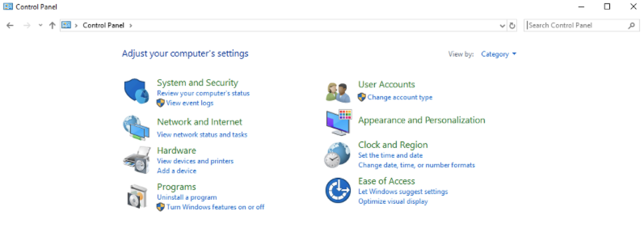The width and height of the screenshot is (644, 246).
Task: Open Set the time and date
Action: pyautogui.click(x=390, y=155)
